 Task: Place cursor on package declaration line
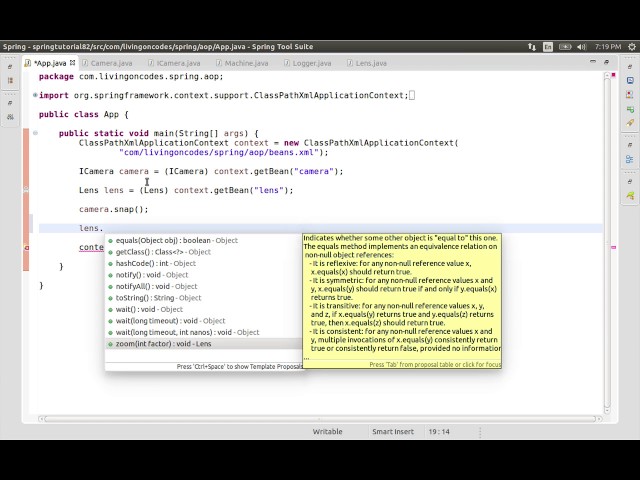tap(131, 77)
